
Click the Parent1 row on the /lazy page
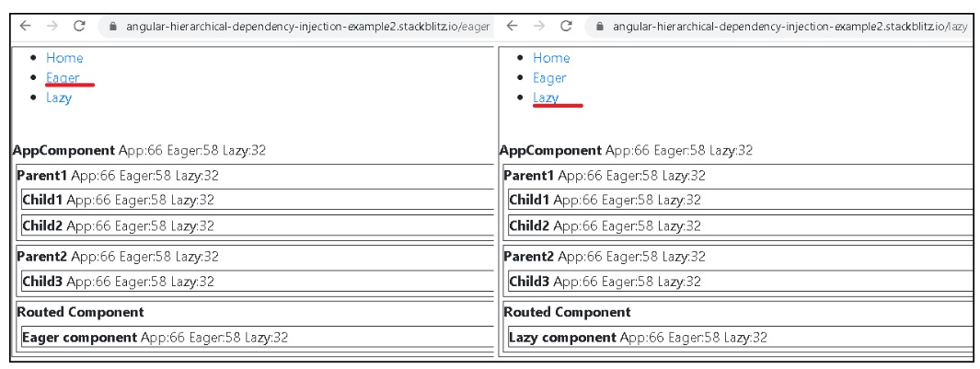[605, 176]
